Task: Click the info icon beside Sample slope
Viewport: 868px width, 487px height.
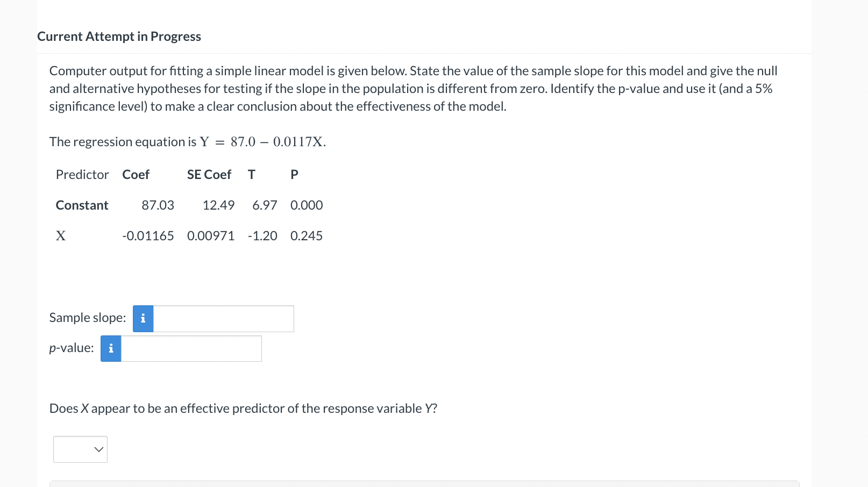Action: (143, 319)
